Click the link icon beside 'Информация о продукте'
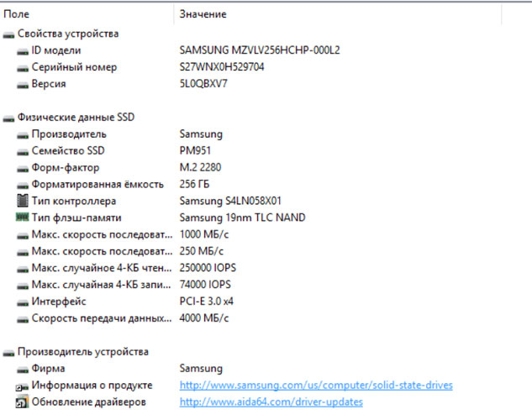Screen dimensions: 532x420 (23, 386)
